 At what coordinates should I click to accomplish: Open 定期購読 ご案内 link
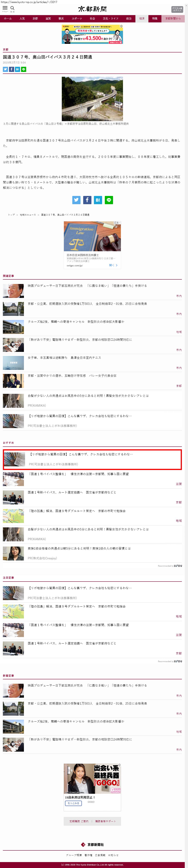point(79,821)
